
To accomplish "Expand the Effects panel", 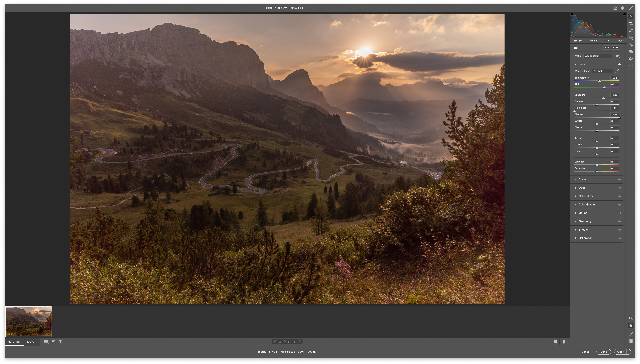I will 583,230.
